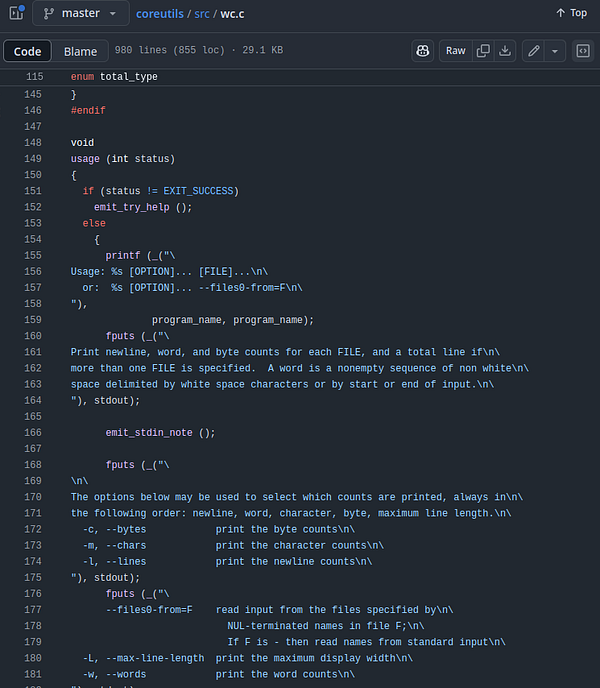Click the else keyword on line 153
Image resolution: width=600 pixels, height=688 pixels.
click(94, 223)
